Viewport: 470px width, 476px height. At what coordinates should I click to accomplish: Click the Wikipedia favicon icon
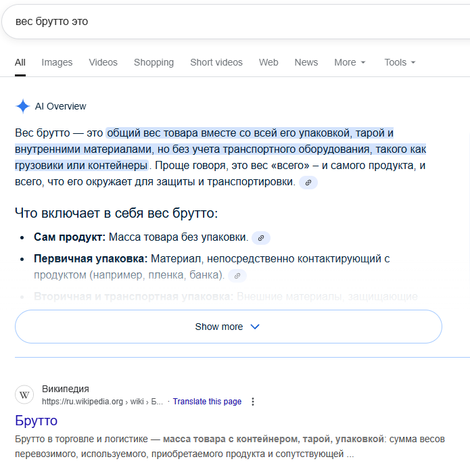tap(24, 395)
